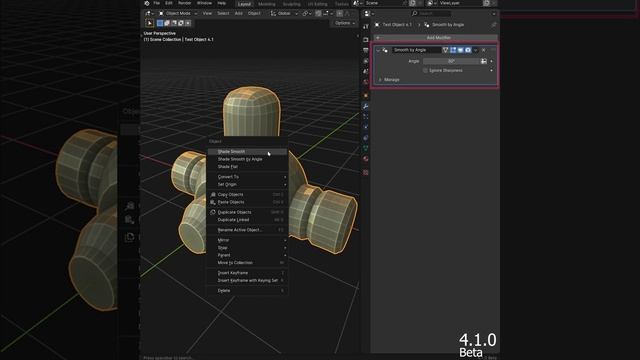Collapse the Smooth by Angle modifier panel
Image resolution: width=640 pixels, height=360 pixels.
(x=378, y=50)
